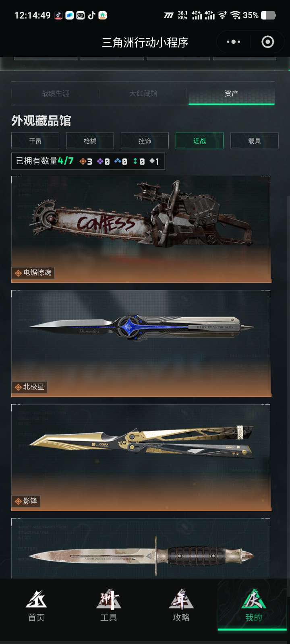Image resolution: width=290 pixels, height=644 pixels.
Task: Open the mini program more options menu
Action: [x=233, y=42]
